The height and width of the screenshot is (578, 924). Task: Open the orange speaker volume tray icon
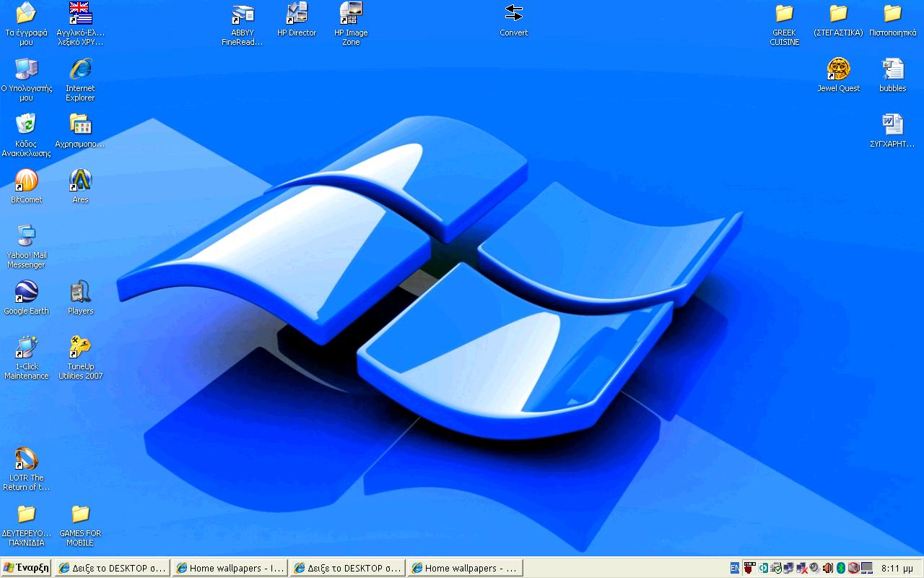pos(828,568)
